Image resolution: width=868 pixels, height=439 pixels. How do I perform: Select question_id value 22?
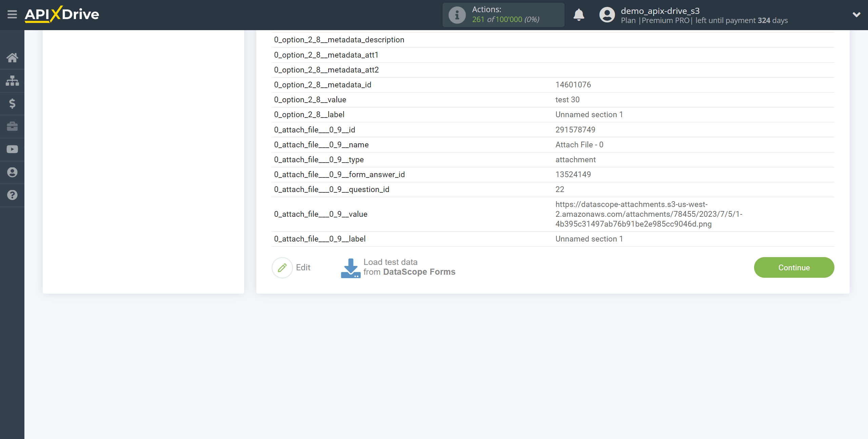click(560, 189)
